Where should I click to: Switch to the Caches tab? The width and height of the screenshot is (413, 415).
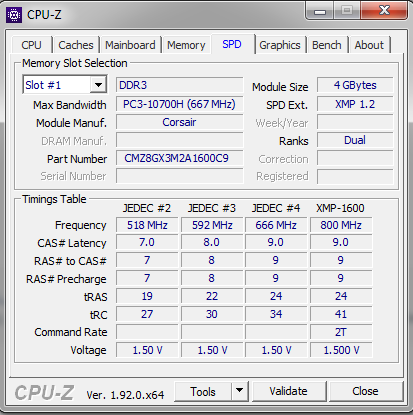click(x=76, y=45)
